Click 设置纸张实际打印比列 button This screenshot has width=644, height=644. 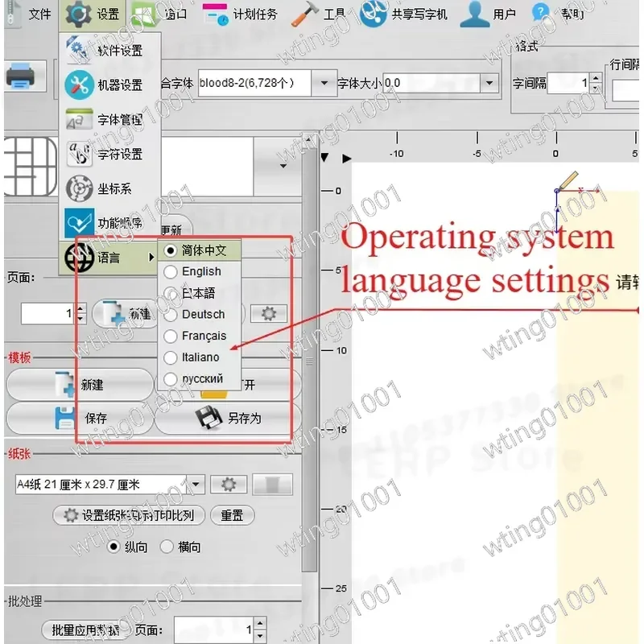(129, 515)
